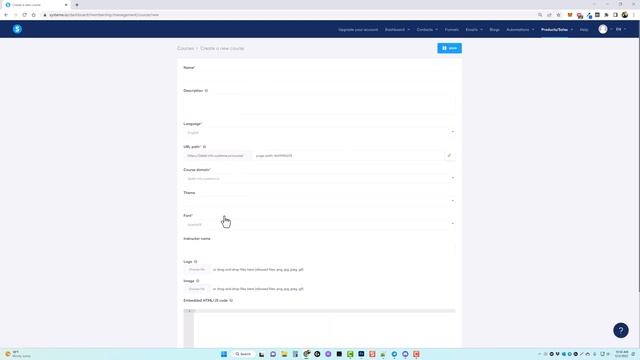Open the Products/Sales menu
This screenshot has height=360, width=640.
pyautogui.click(x=557, y=29)
